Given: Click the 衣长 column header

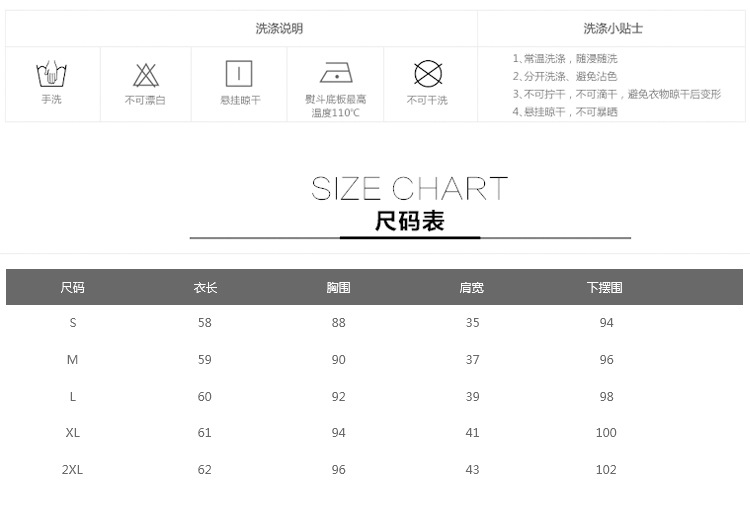Looking at the screenshot, I should pyautogui.click(x=205, y=288).
